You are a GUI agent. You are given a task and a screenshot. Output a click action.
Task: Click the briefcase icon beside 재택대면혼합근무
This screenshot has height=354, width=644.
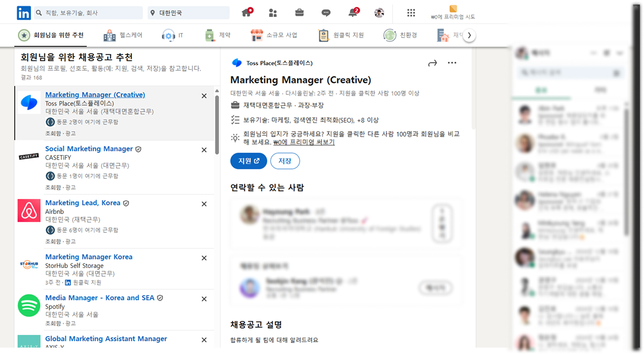coord(235,106)
